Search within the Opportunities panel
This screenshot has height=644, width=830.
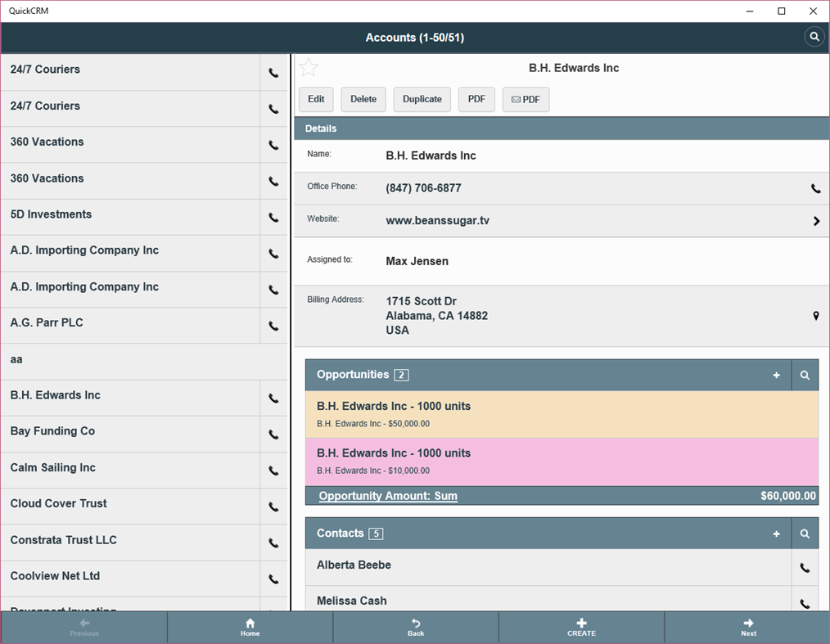pos(805,375)
